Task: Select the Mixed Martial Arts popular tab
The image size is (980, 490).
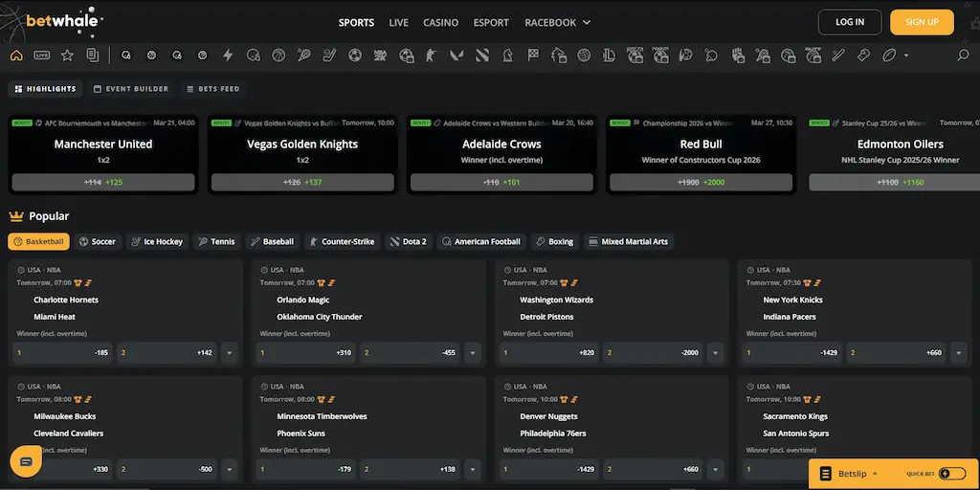Action: coord(628,241)
